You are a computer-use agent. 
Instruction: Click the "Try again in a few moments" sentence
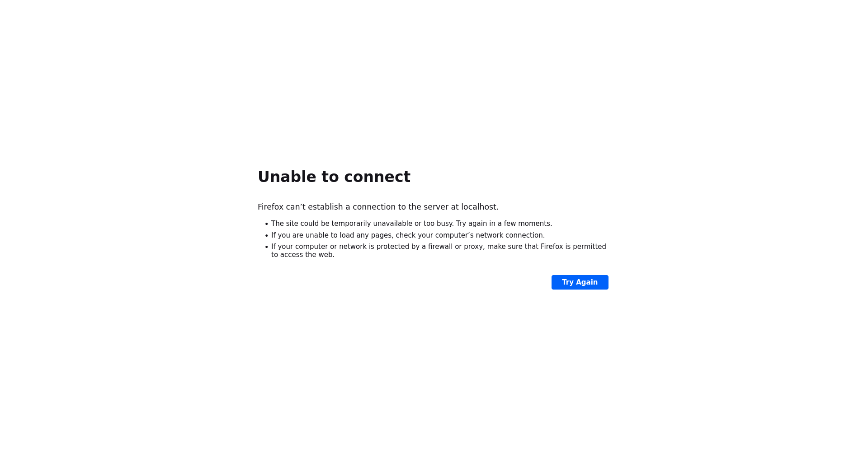pos(504,224)
